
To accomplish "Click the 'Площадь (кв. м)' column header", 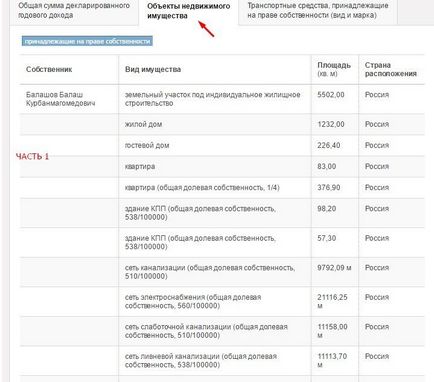I will tap(334, 69).
